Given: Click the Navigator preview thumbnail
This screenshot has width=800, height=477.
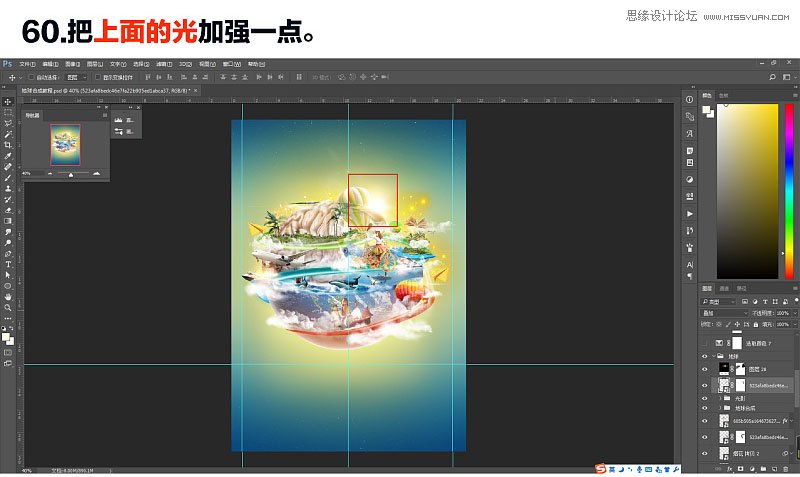Looking at the screenshot, I should click(65, 145).
